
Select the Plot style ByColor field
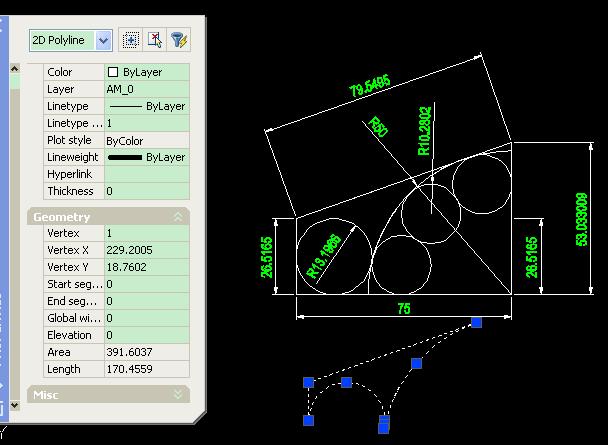pos(147,140)
